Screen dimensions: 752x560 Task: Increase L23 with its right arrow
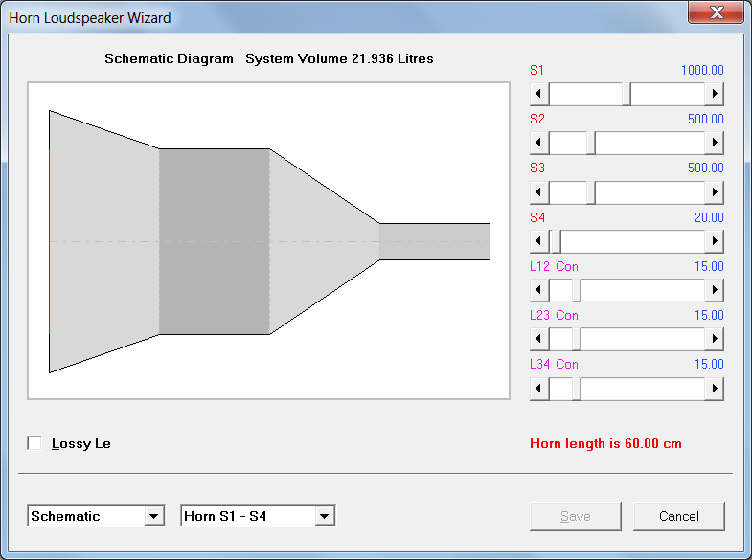(714, 339)
